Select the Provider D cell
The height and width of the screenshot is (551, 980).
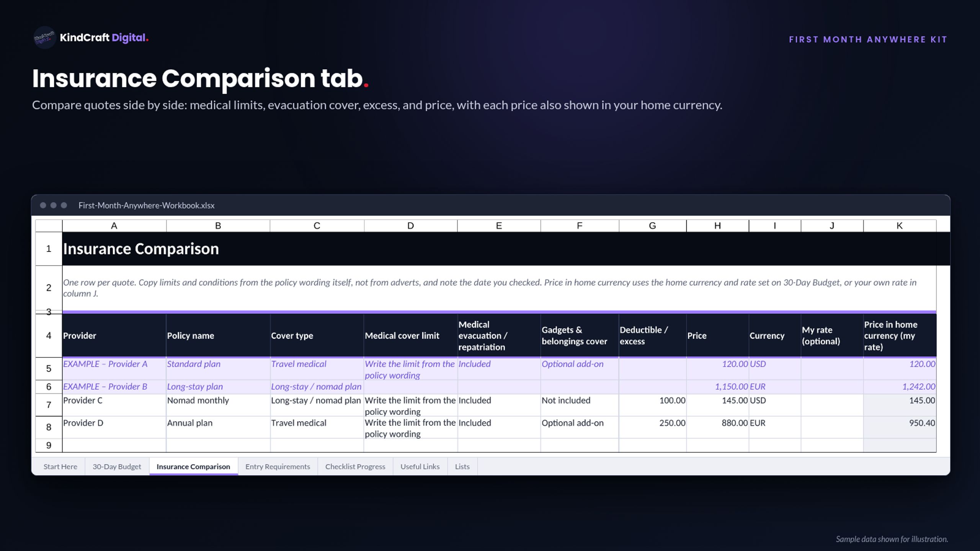(x=114, y=427)
